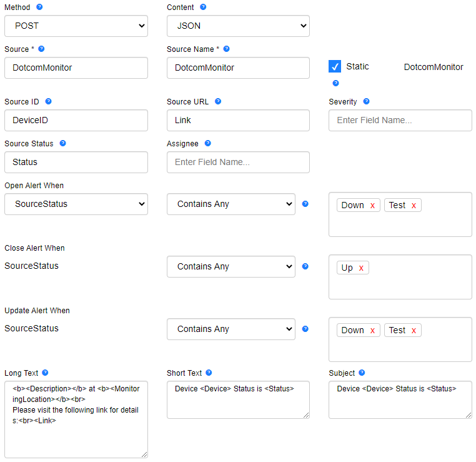Remove the Up tag from Close Alert
The width and height of the screenshot is (476, 462).
(x=361, y=268)
